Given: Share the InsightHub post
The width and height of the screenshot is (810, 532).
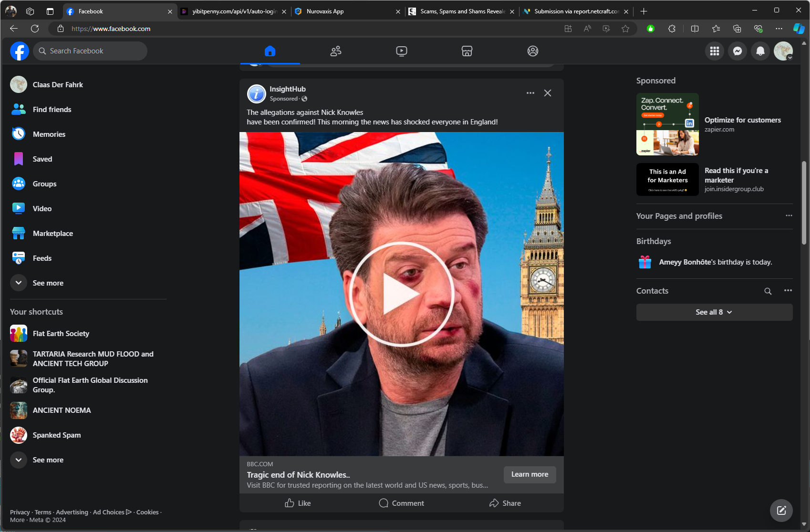Looking at the screenshot, I should [505, 503].
